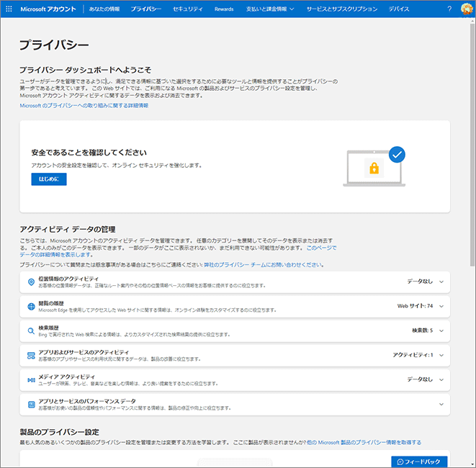The height and width of the screenshot is (468, 476).
Task: Click the performance data icon
Action: coord(31,404)
